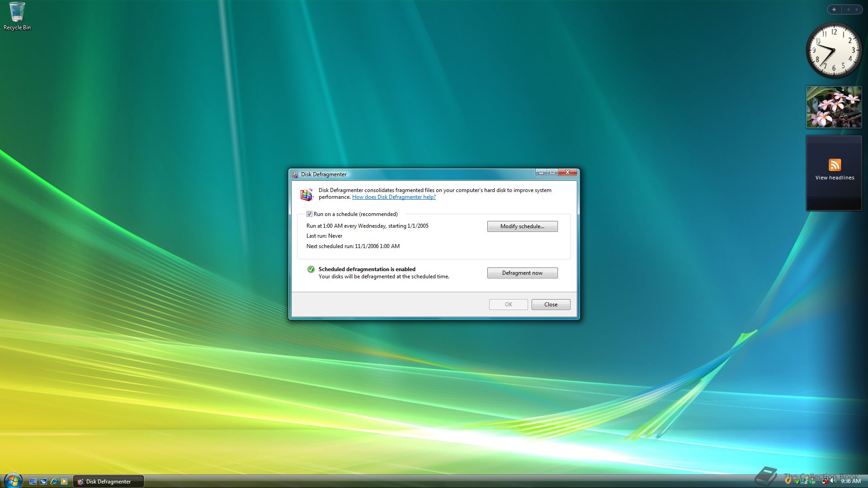Click 'Next scheduled run: 11/1/2006 1:00 AM' text
This screenshot has height=488, width=868.
353,246
